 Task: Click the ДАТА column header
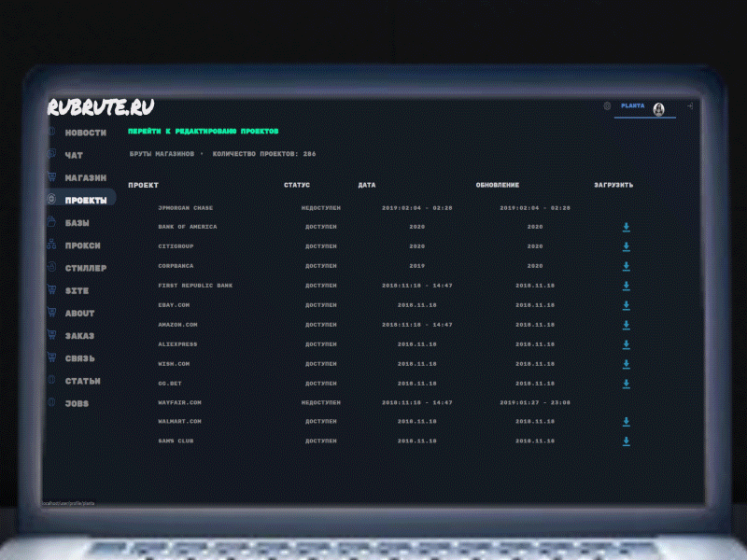coord(367,185)
